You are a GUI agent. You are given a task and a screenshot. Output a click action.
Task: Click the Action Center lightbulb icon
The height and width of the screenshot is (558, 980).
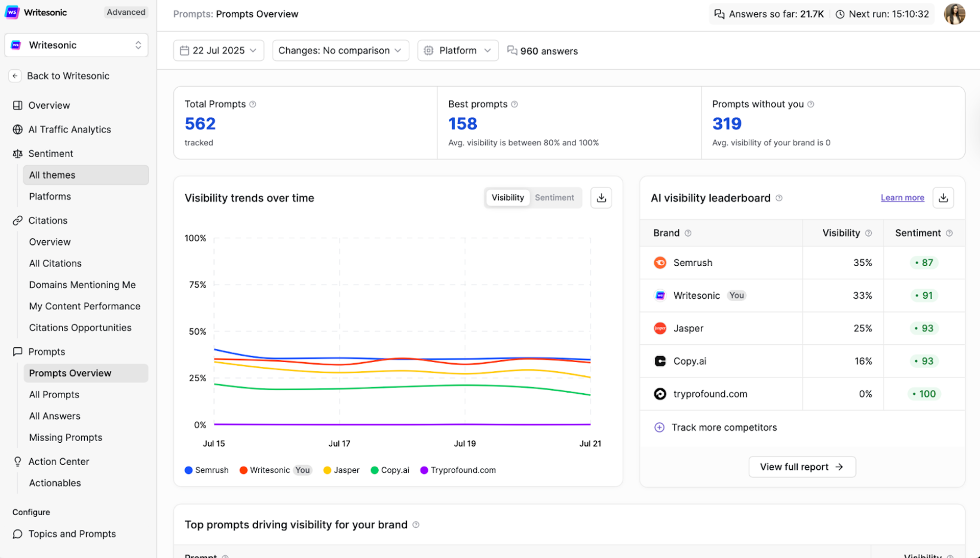18,462
